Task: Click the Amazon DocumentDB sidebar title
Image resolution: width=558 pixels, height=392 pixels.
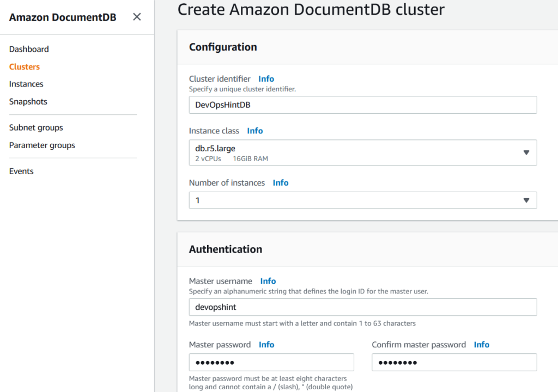Action: 63,17
